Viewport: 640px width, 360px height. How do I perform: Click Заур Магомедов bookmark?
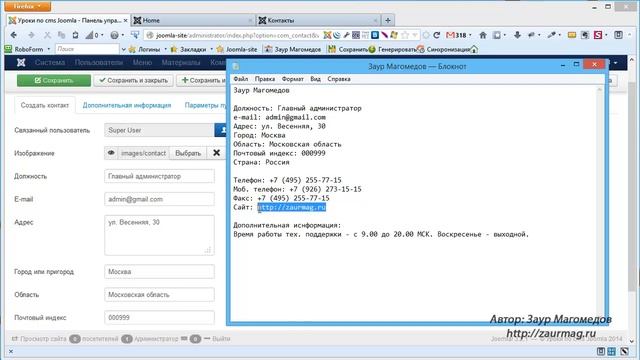click(293, 49)
